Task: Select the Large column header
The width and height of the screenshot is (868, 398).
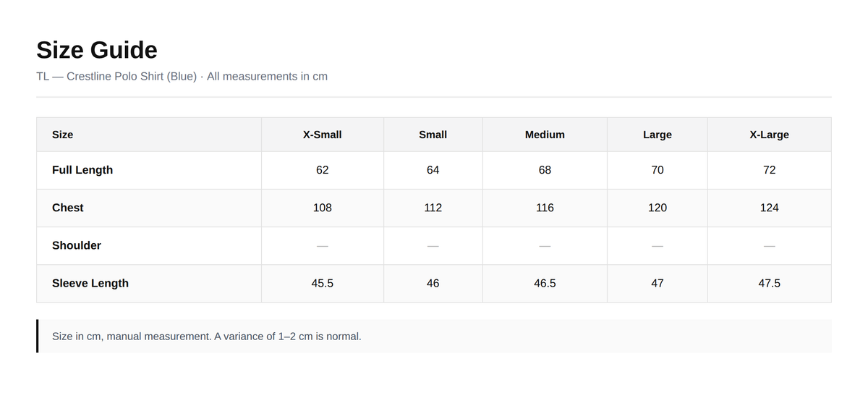Action: 658,135
